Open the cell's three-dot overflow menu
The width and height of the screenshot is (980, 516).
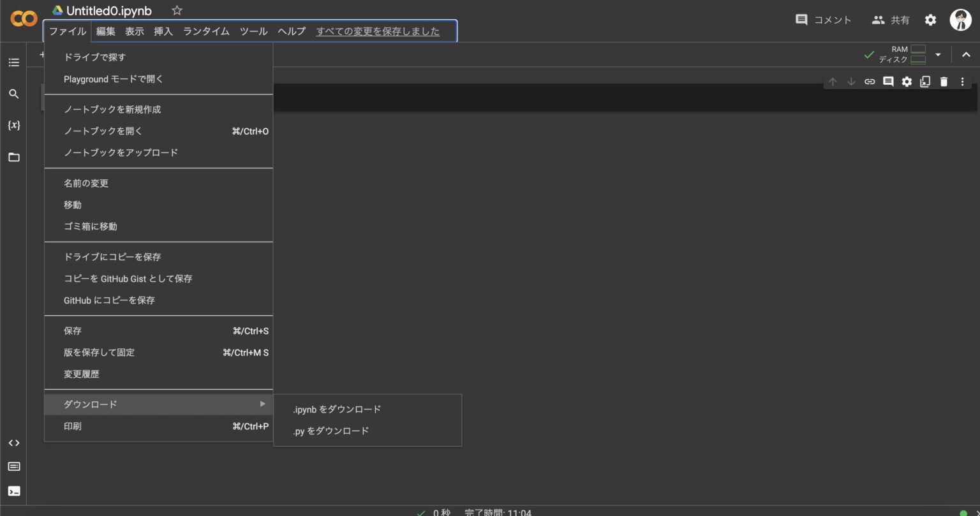pos(962,82)
